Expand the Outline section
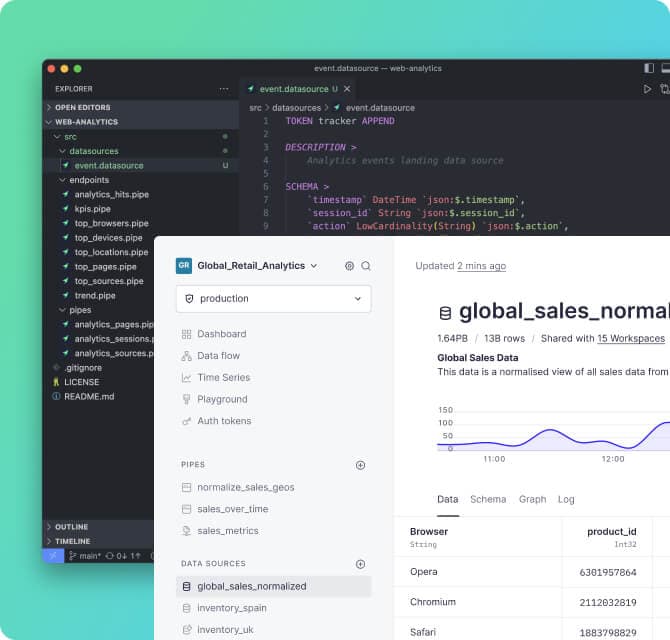 pos(98,527)
